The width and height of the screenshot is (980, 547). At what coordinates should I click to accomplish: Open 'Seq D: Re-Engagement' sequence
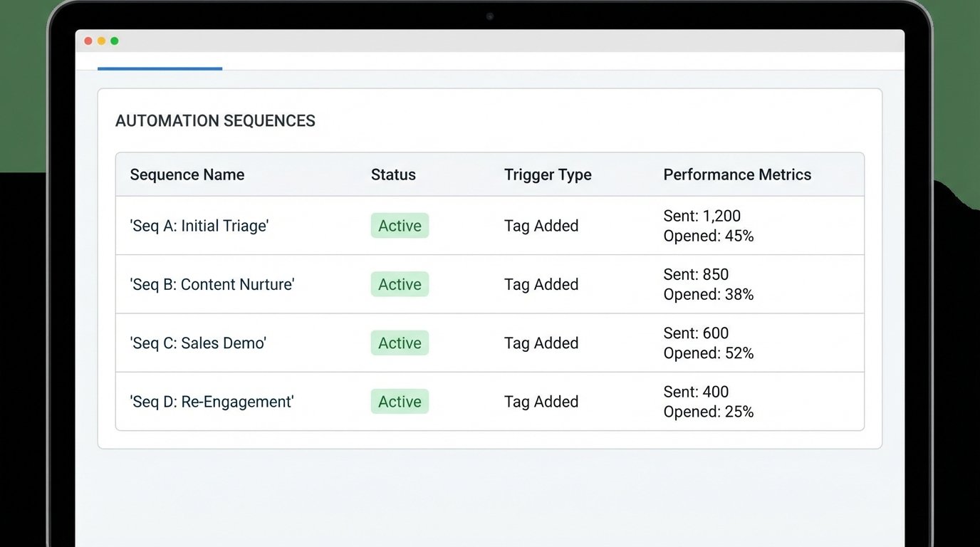tap(212, 402)
